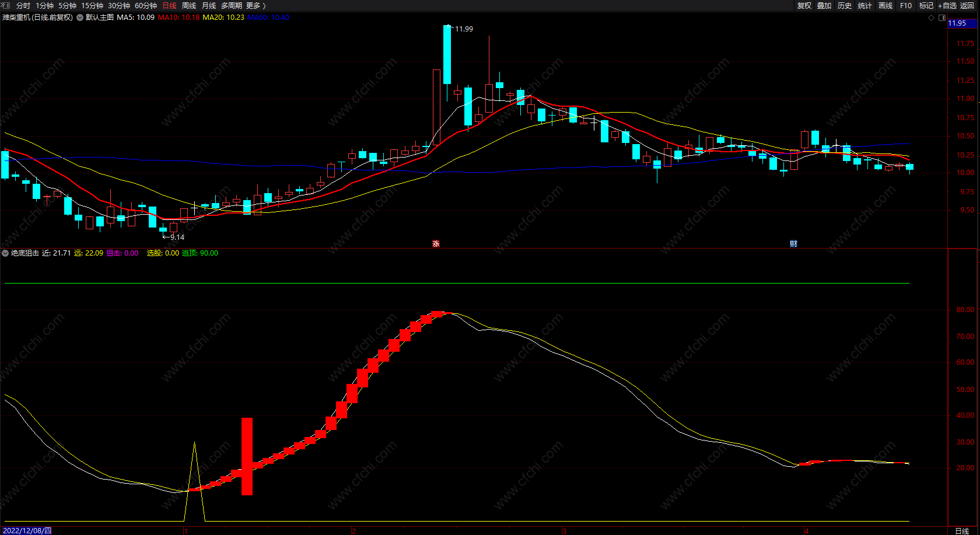
Task: Select the 60分钟 period tab
Action: click(146, 5)
